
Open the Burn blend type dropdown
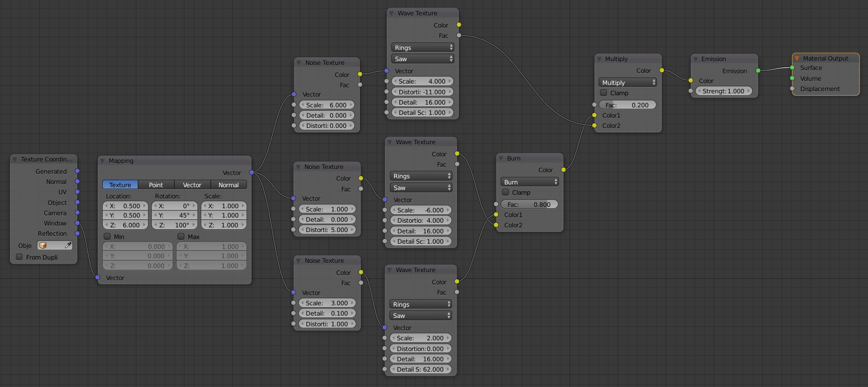(x=529, y=182)
